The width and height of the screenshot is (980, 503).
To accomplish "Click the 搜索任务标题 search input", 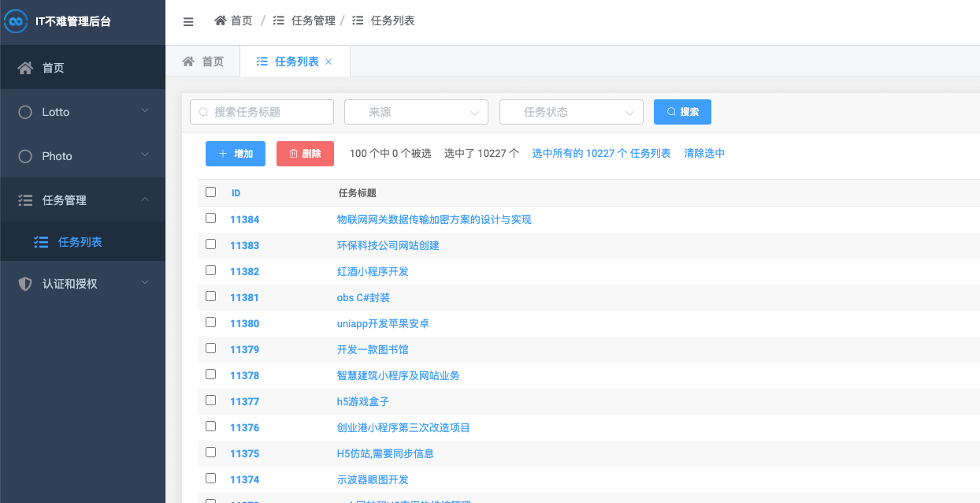I will tap(262, 112).
